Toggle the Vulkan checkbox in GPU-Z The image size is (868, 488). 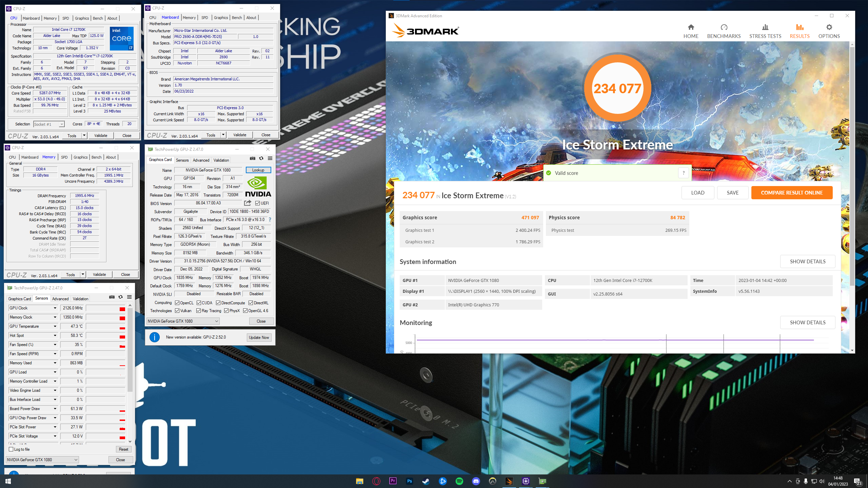pyautogui.click(x=177, y=311)
